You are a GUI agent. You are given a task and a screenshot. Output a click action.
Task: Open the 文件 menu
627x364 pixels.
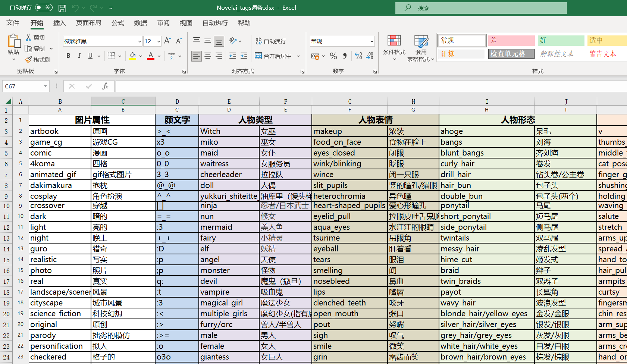(x=13, y=23)
